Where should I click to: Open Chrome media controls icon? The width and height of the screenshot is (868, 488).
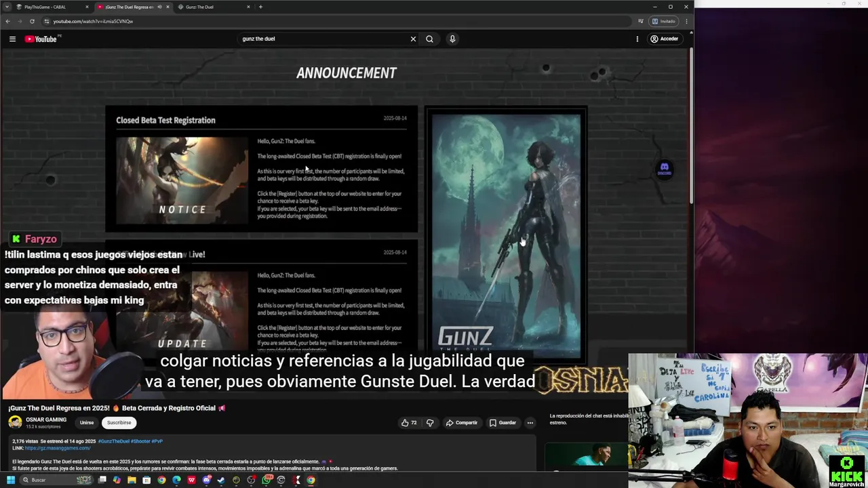click(640, 21)
